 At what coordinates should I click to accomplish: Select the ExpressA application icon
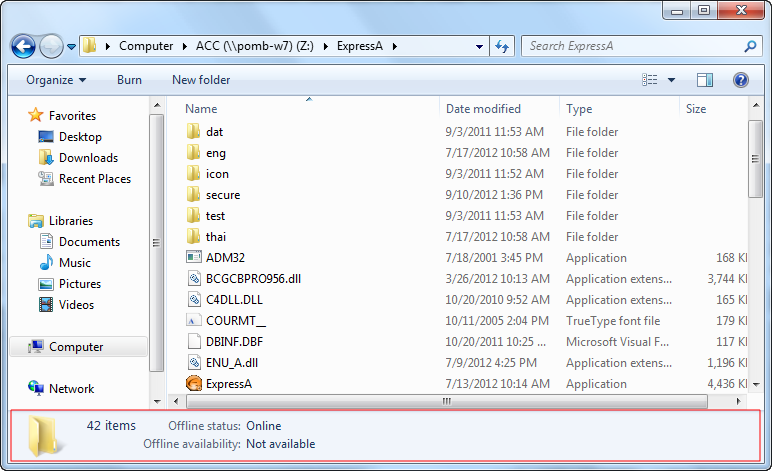pyautogui.click(x=194, y=383)
